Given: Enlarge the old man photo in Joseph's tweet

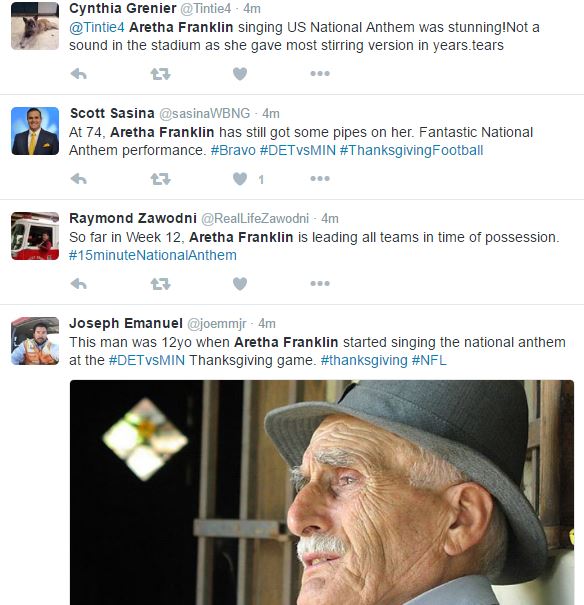Looking at the screenshot, I should point(322,492).
